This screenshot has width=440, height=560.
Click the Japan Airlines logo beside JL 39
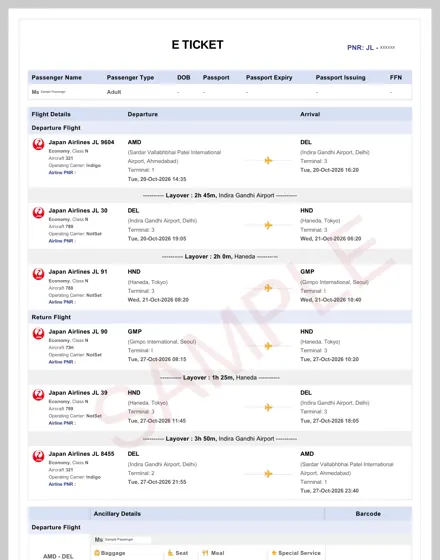click(x=38, y=395)
